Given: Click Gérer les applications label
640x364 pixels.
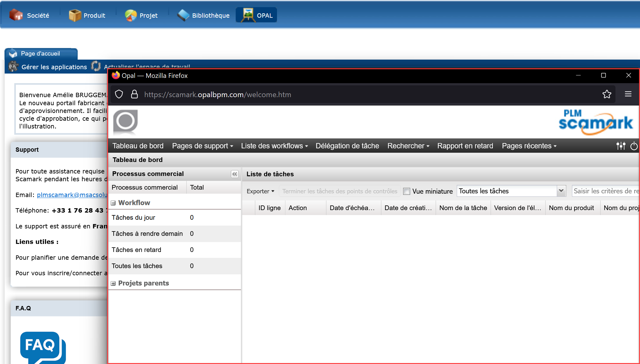Looking at the screenshot, I should [x=54, y=67].
